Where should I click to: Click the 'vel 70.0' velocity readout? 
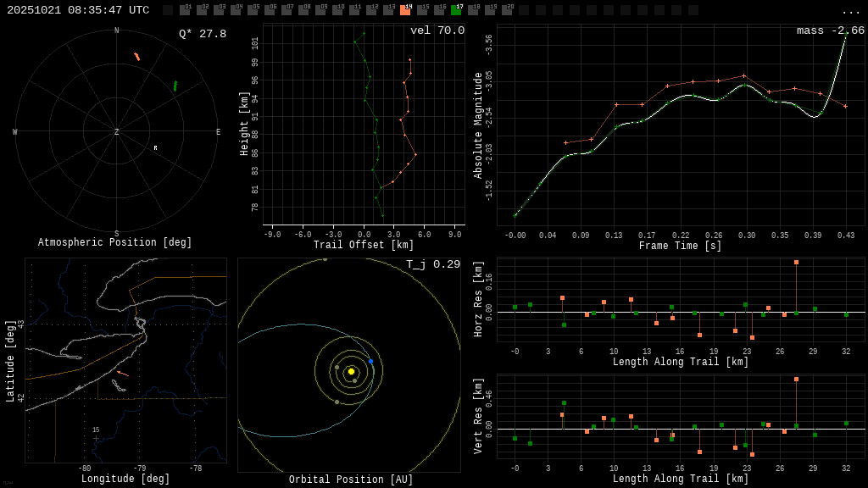click(437, 30)
